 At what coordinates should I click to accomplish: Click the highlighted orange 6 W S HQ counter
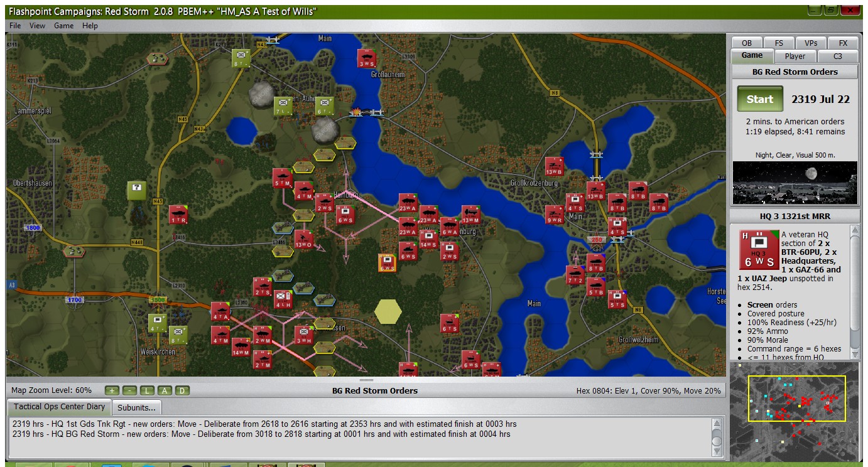click(387, 263)
